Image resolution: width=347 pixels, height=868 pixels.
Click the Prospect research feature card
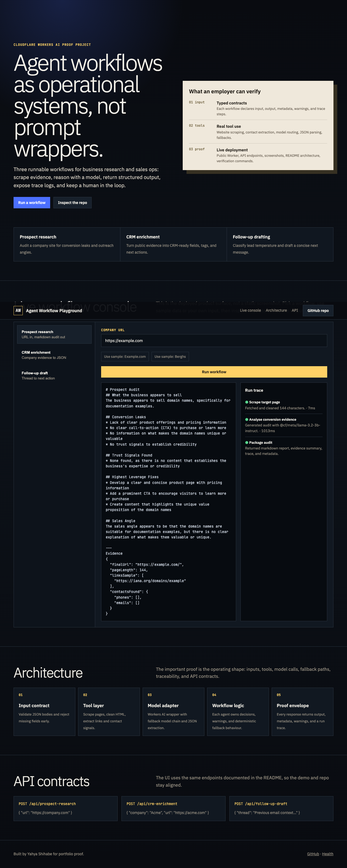coord(67,244)
